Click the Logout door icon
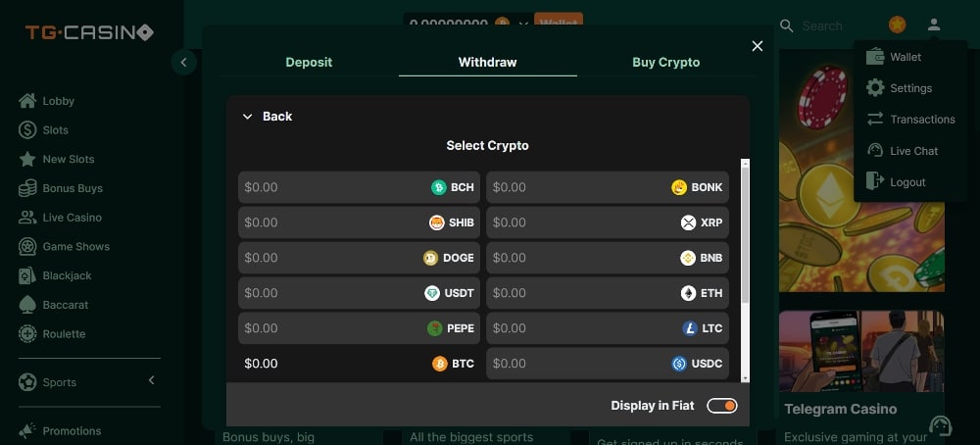Screen dimensions: 980x445 tap(875, 181)
